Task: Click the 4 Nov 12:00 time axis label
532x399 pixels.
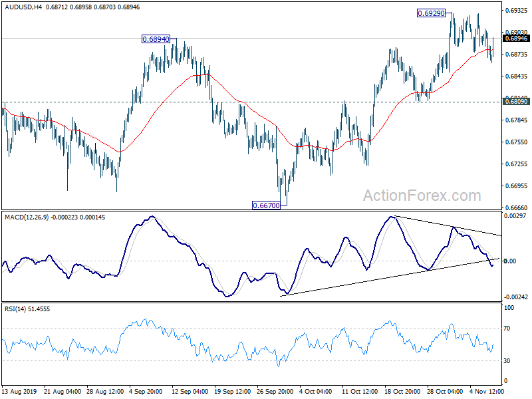Action: coord(487,391)
